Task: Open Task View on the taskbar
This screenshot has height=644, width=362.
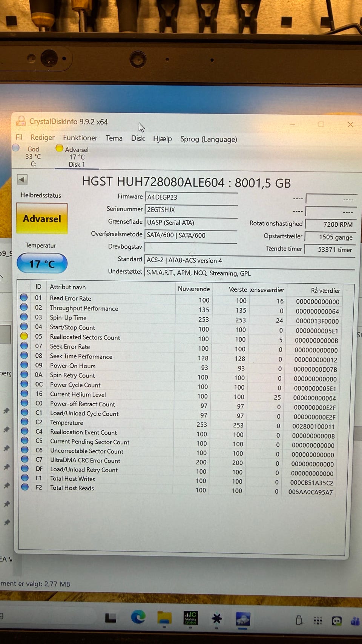Action: [x=110, y=618]
